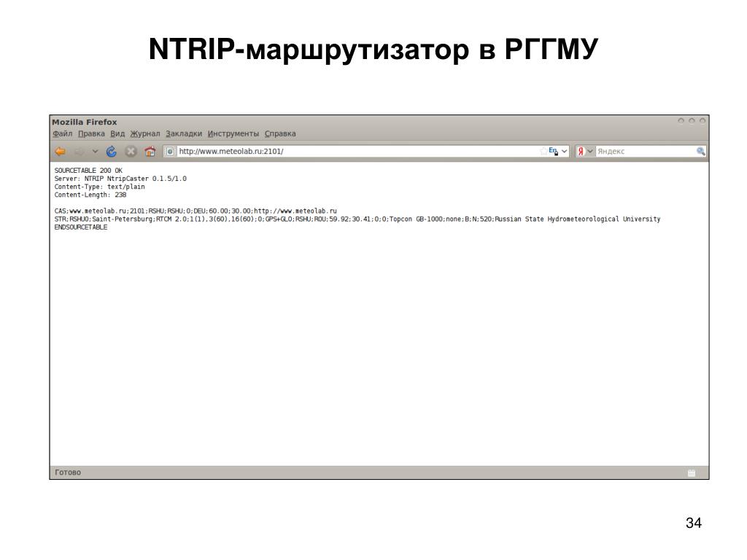Viewport: 747px width, 560px height.
Task: Click the Yandex search engine icon
Action: pyautogui.click(x=581, y=152)
